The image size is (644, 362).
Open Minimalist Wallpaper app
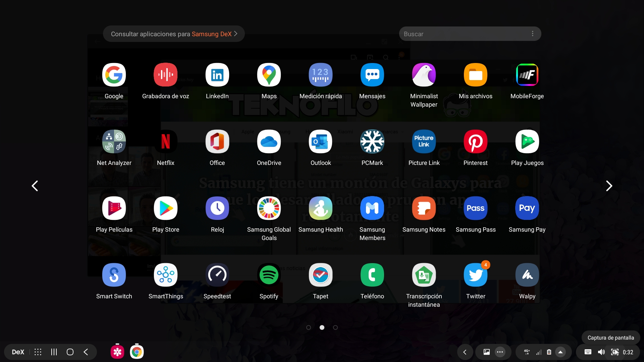424,75
